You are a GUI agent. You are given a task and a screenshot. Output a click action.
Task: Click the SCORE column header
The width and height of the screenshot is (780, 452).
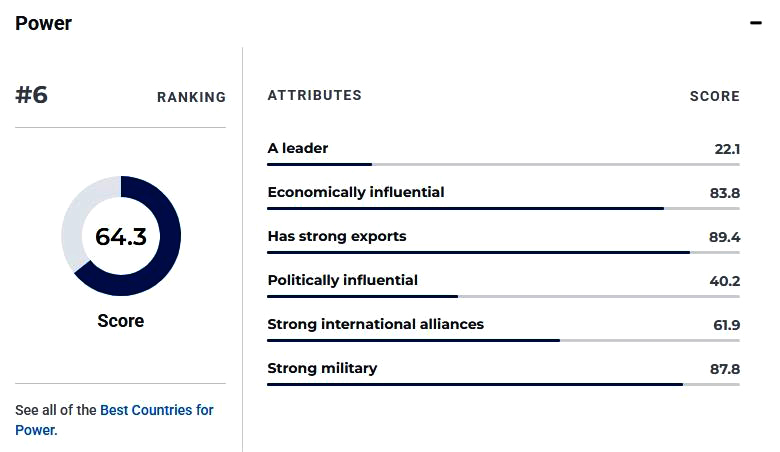pyautogui.click(x=714, y=96)
